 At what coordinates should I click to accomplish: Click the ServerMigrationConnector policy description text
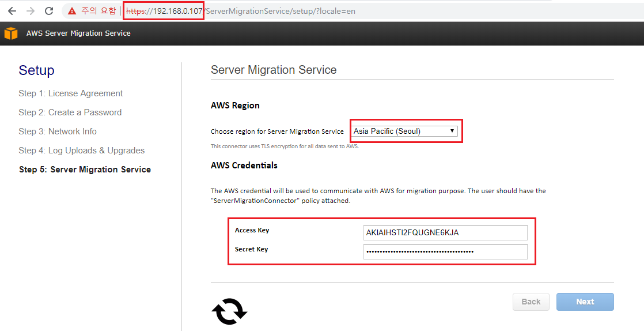tap(378, 196)
